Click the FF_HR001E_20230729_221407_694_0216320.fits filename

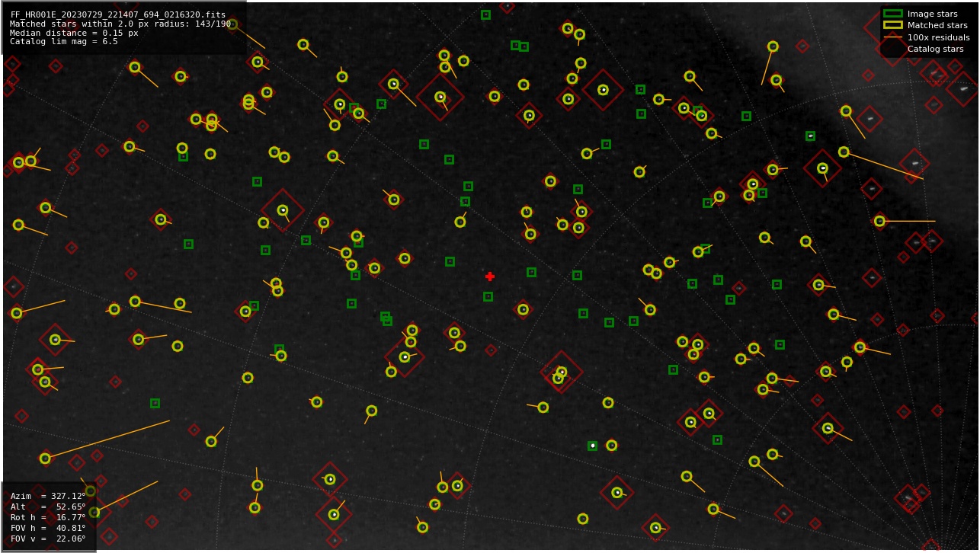tap(118, 14)
